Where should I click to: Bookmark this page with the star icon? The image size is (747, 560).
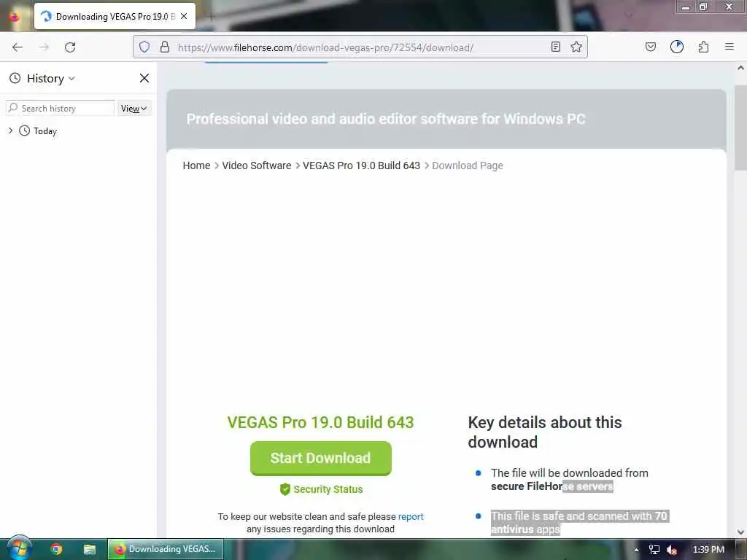(x=576, y=47)
